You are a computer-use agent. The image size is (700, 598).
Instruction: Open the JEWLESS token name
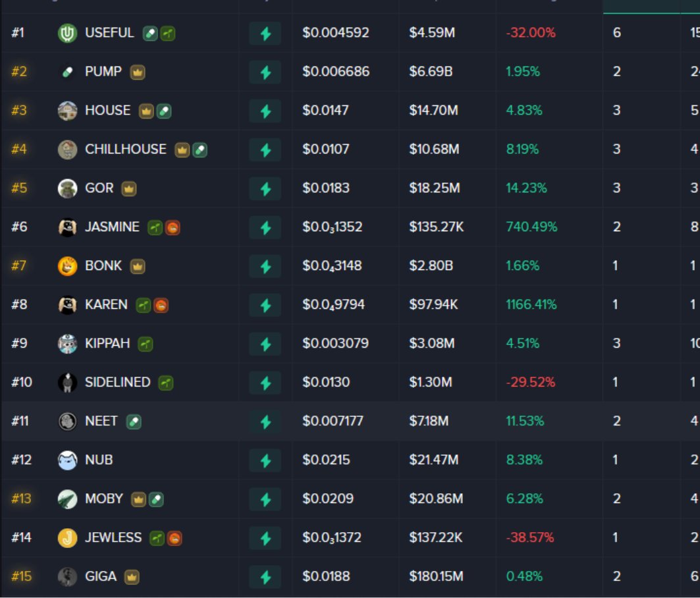click(x=113, y=538)
